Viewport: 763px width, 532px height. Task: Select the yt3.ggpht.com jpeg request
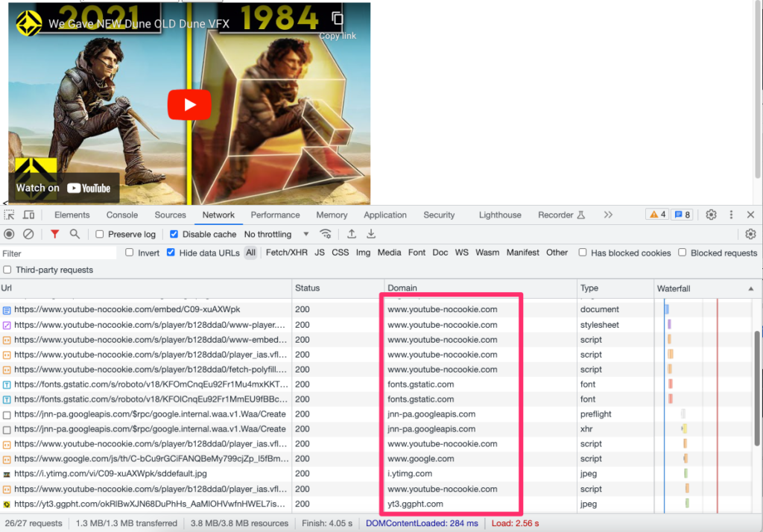[376, 504]
